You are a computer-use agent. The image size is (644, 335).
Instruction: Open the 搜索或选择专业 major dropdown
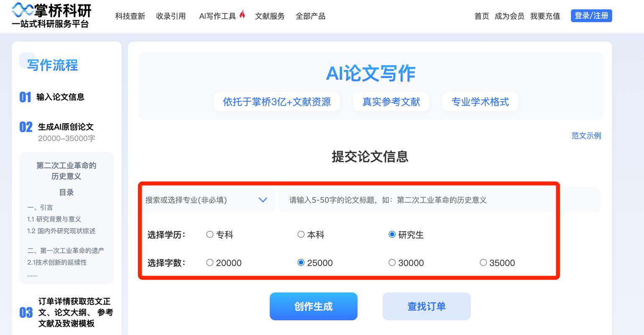[x=201, y=200]
